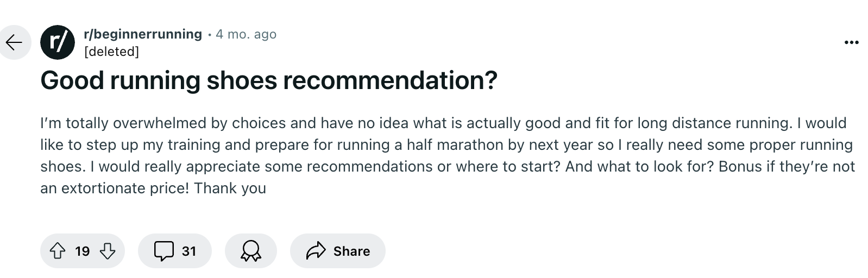This screenshot has height=278, width=868.
Task: Visit the r/beginnerrunning community link
Action: 143,34
